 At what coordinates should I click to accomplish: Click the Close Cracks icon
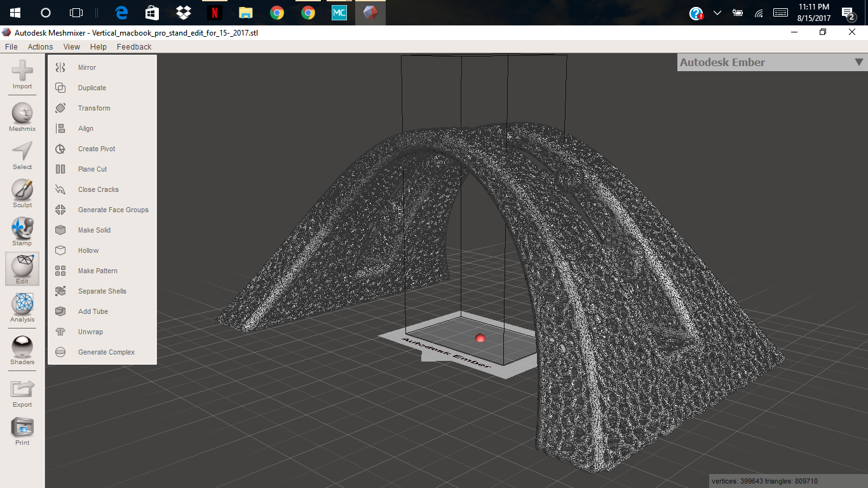click(x=60, y=189)
